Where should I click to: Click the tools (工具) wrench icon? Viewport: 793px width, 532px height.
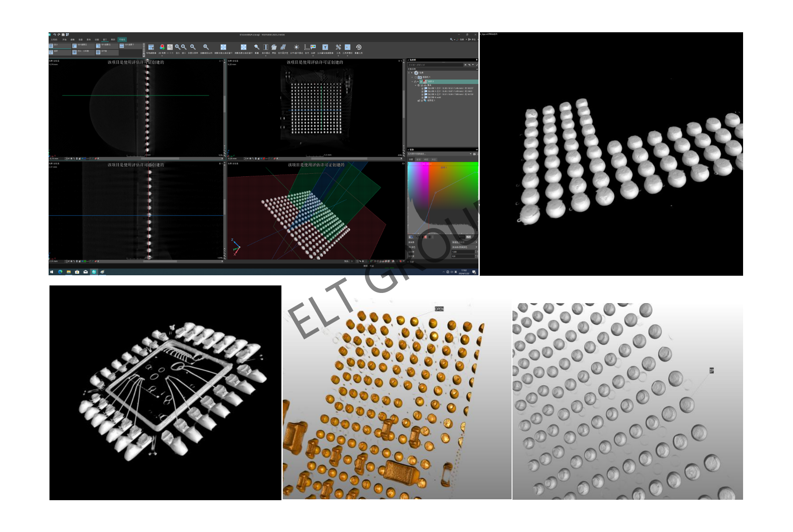point(338,47)
